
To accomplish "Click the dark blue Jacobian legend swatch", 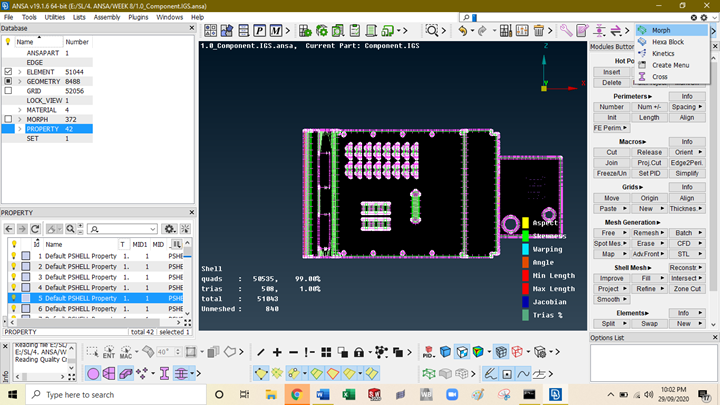I will coord(525,302).
